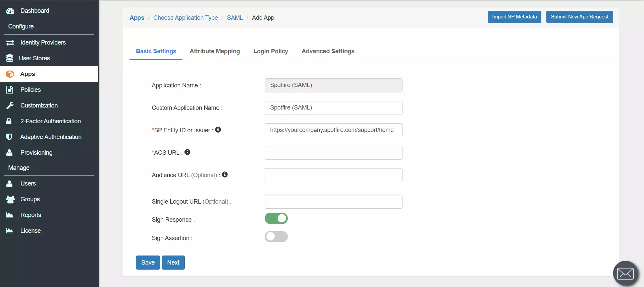The height and width of the screenshot is (287, 644).
Task: Click the Apps cube icon
Action: 10,74
